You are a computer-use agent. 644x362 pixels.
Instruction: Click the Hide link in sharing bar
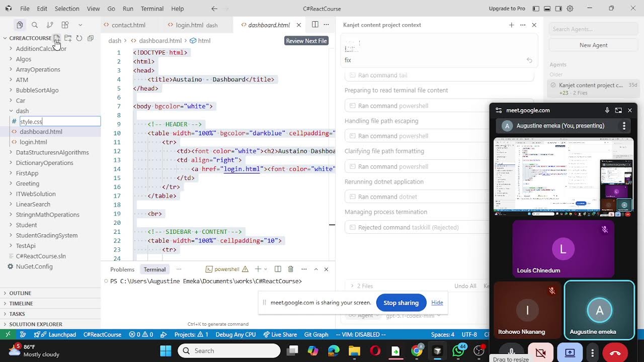coord(437,303)
